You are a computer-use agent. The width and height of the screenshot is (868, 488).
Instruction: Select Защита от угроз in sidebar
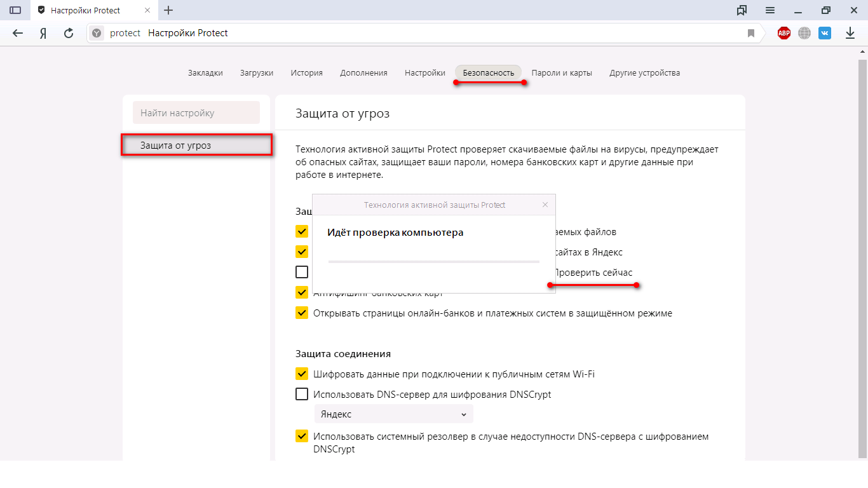(x=197, y=146)
